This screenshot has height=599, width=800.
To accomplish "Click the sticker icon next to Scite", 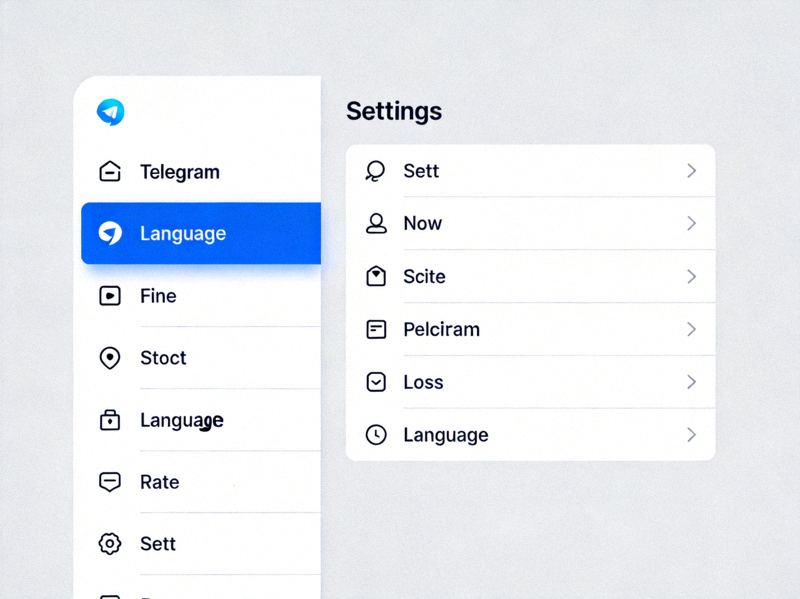I will (x=375, y=277).
